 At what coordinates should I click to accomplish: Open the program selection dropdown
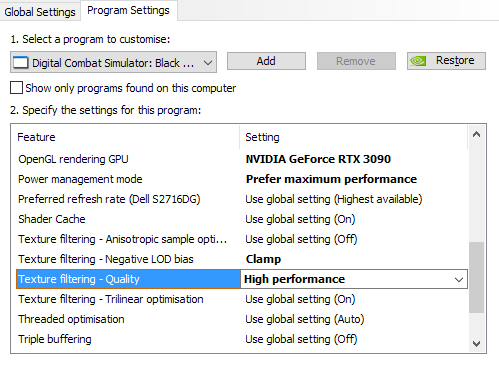(113, 62)
